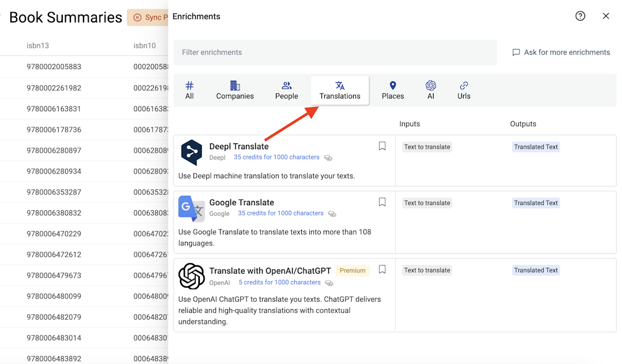Bookmark the Deepl Translate enrichment

(382, 146)
